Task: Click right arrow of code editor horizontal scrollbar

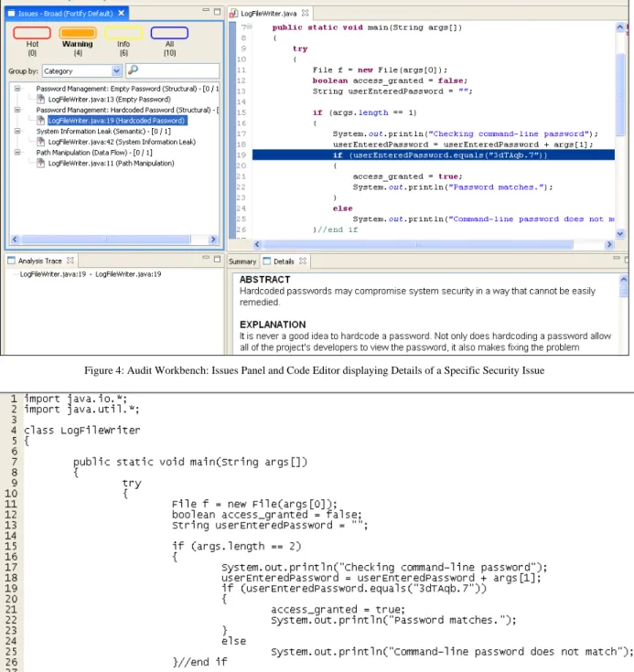Action: [x=609, y=244]
